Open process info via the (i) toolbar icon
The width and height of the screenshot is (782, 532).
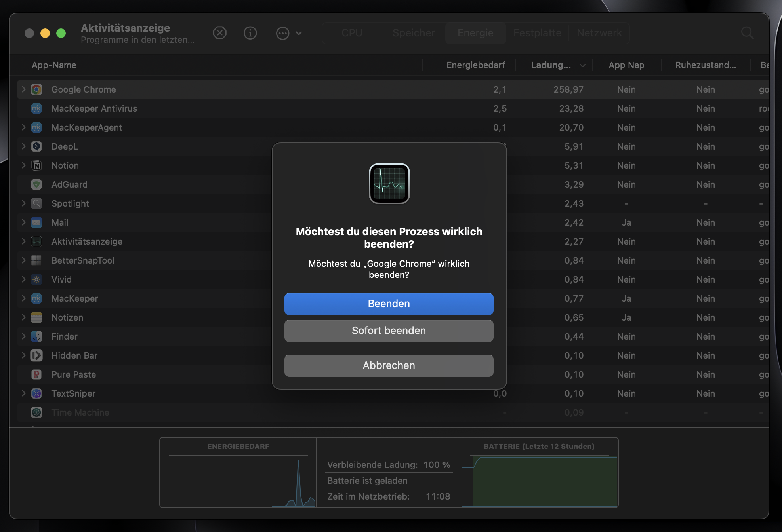(250, 33)
